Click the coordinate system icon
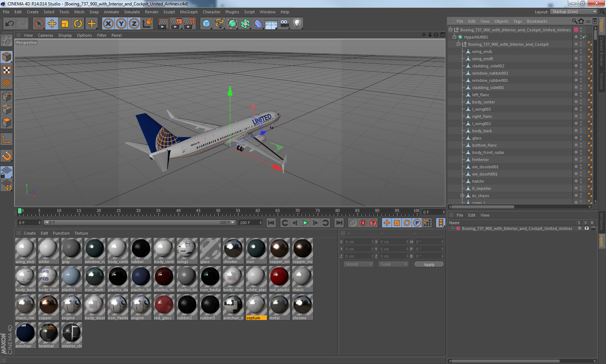Screen dimensions: 606x364 pos(147,24)
